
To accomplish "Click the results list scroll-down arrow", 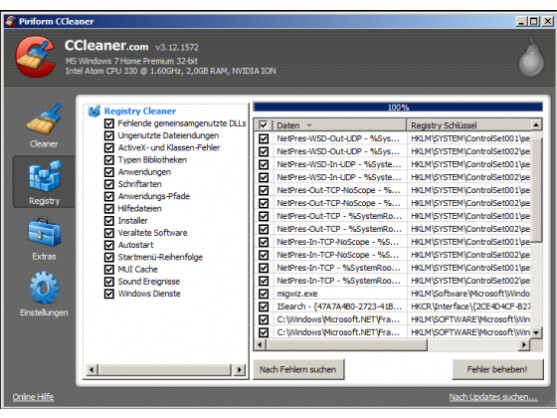I will click(x=536, y=333).
